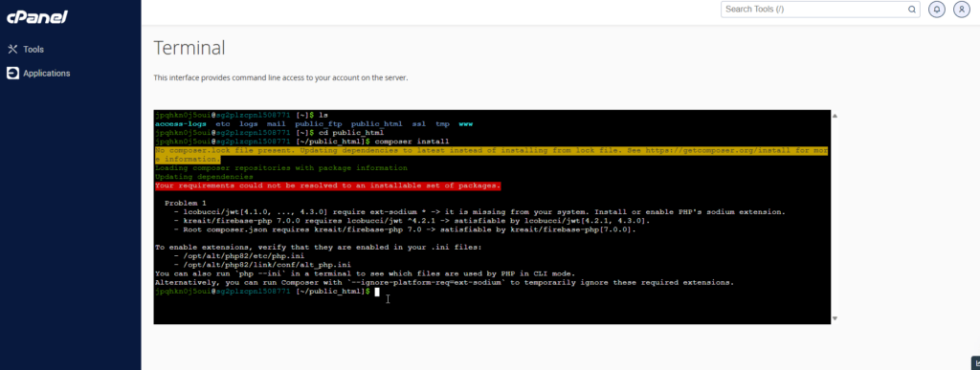Open the user account menu icon

point(961,10)
